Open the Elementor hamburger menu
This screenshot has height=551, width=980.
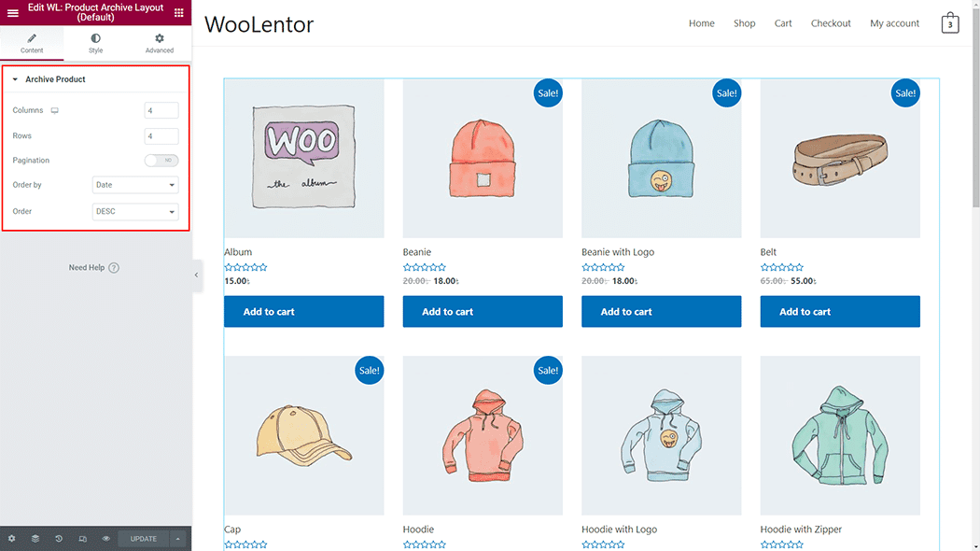tap(12, 12)
